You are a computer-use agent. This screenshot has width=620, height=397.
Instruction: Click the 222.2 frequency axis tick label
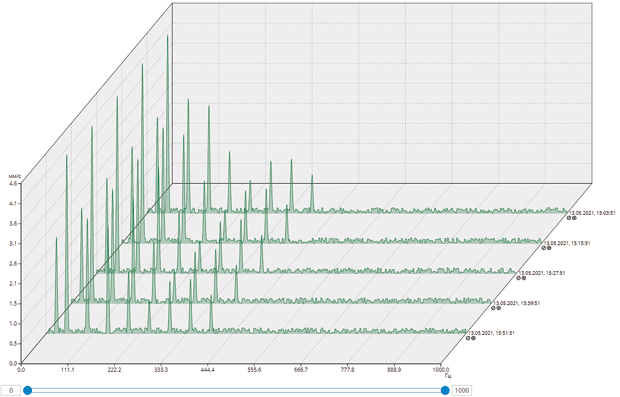point(114,370)
